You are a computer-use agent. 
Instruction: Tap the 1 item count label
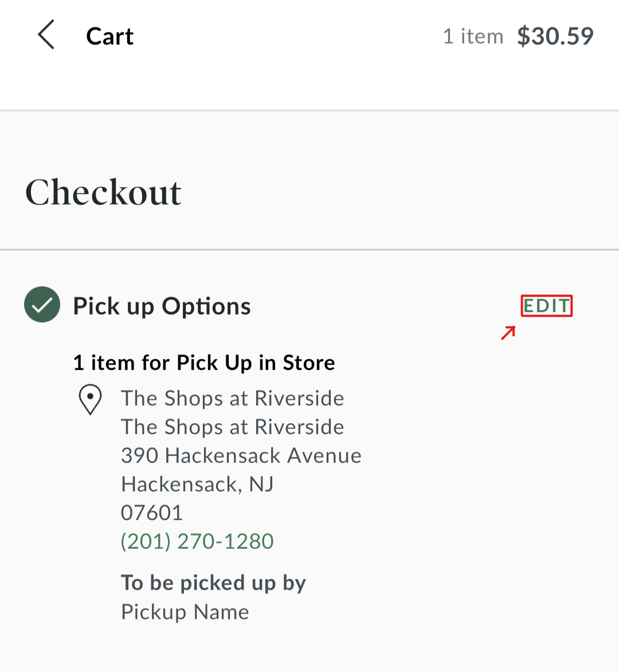pyautogui.click(x=473, y=37)
